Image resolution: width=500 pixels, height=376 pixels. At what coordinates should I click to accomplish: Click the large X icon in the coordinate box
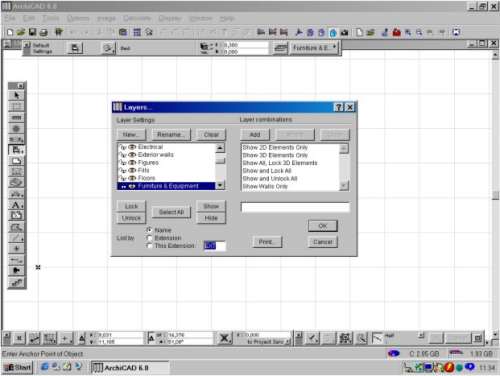point(224,338)
